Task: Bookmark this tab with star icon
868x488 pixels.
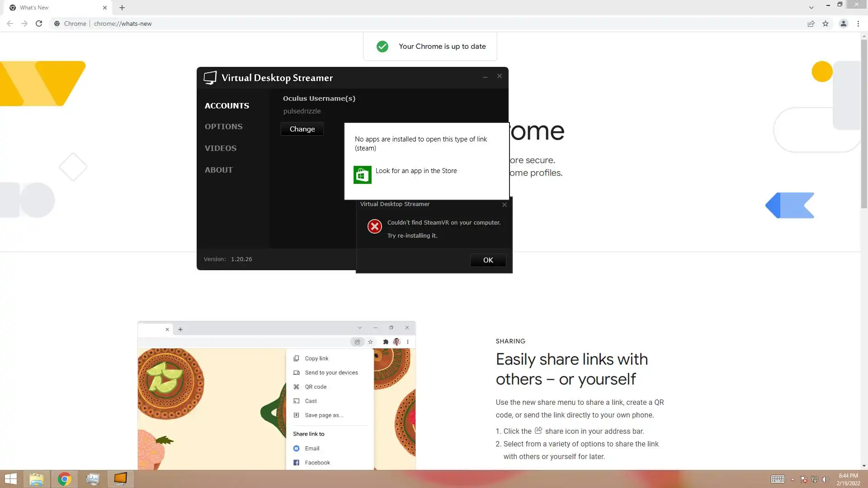Action: point(826,23)
